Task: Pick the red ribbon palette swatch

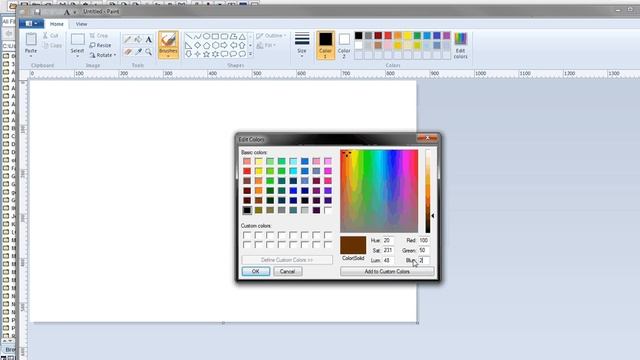Action: click(x=388, y=36)
